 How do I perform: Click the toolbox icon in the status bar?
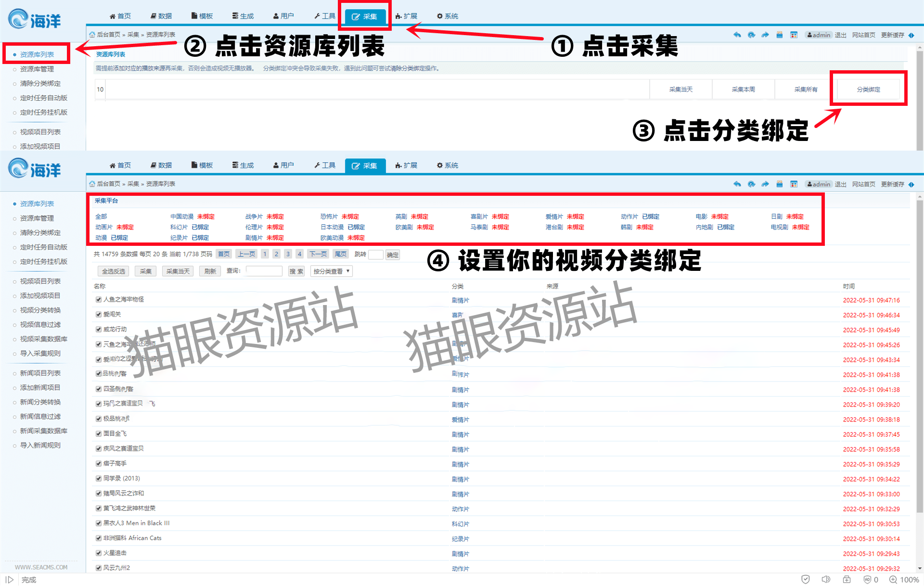coord(847,580)
